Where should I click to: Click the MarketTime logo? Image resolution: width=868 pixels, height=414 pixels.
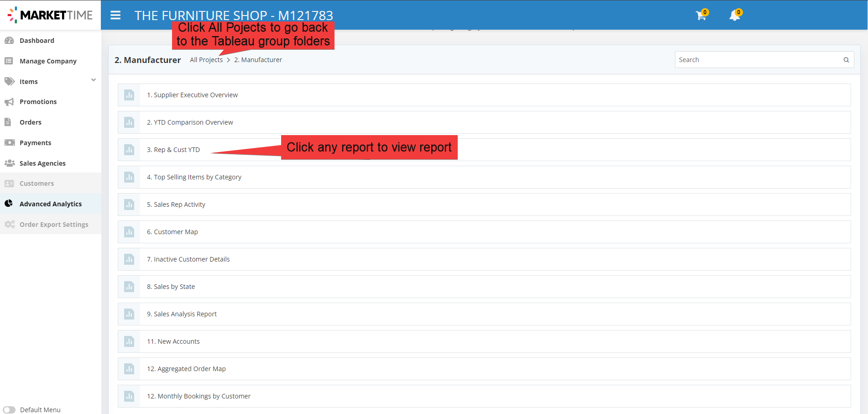[x=50, y=15]
